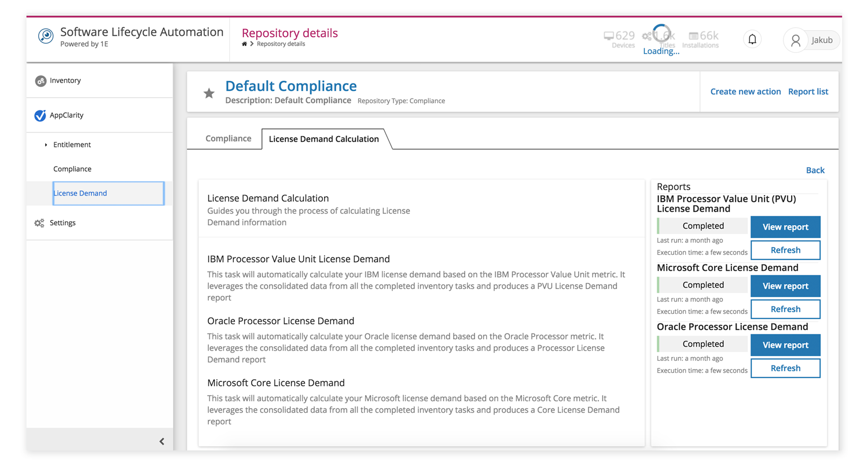Open the Report list link
The height and width of the screenshot is (463, 868).
(808, 91)
